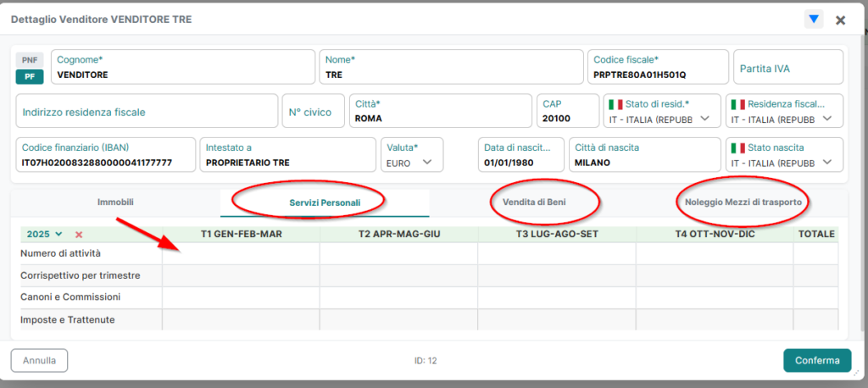Open the Stato di resid. dropdown

point(661,112)
